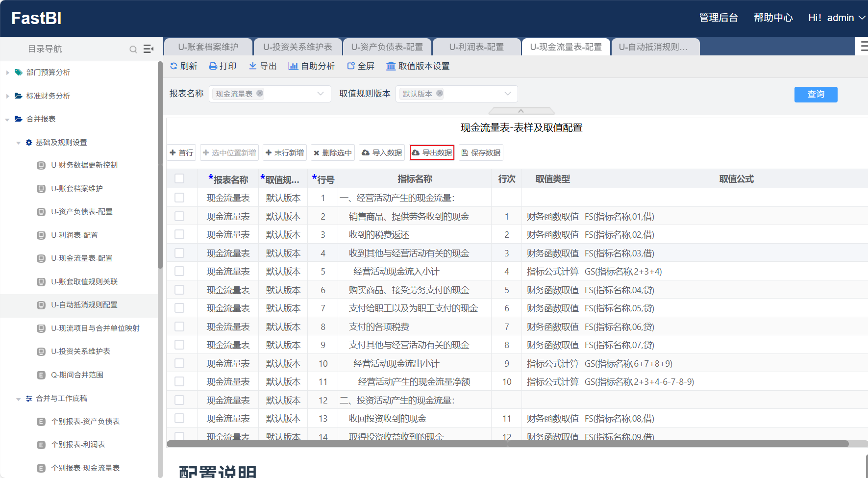Viewport: 868px width, 478px height.
Task: Click the print (打印) icon
Action: coord(213,66)
